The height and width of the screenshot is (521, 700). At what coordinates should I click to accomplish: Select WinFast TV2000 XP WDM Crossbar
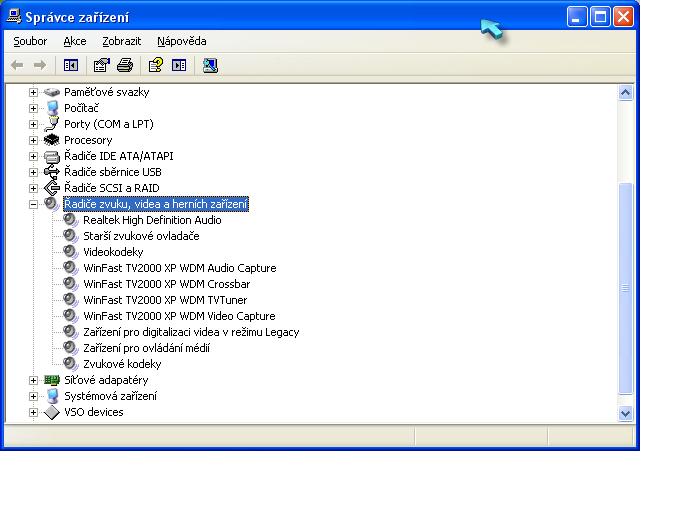[167, 284]
